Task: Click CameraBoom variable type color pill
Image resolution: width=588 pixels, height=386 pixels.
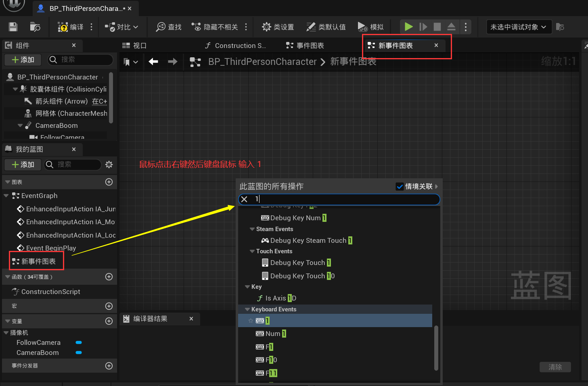Action: [x=79, y=353]
